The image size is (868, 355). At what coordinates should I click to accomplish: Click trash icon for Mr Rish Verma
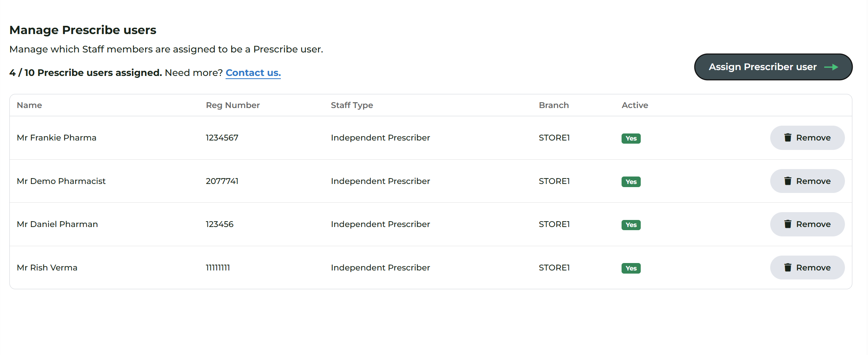[x=788, y=267]
